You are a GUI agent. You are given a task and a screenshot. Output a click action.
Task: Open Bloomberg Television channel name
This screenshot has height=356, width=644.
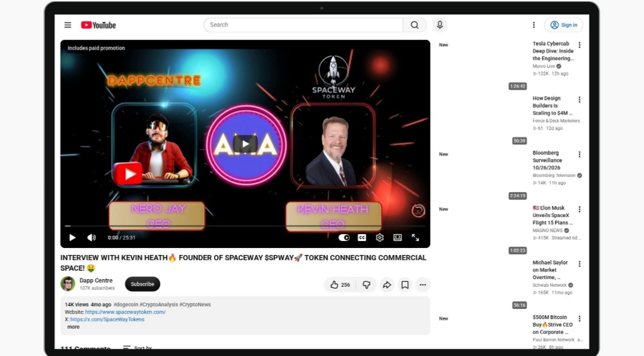(554, 175)
